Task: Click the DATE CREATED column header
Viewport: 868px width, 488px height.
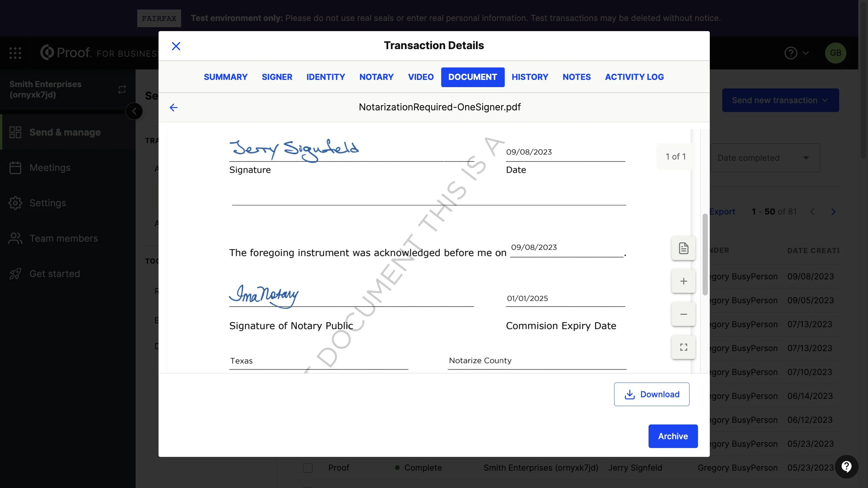Action: (x=813, y=251)
